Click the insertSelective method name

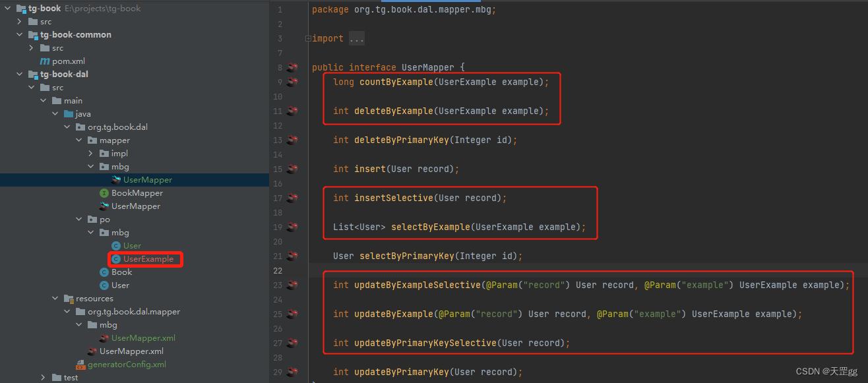click(394, 198)
